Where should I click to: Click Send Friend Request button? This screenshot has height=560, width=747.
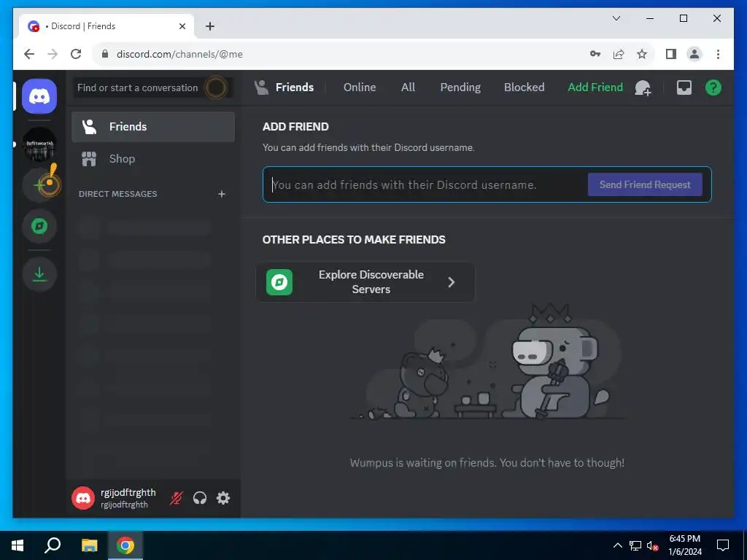tap(645, 184)
